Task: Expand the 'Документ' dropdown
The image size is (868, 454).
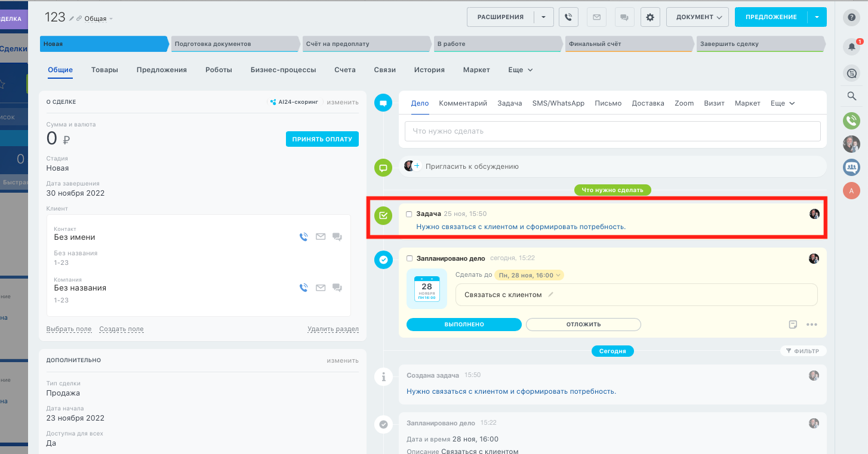Action: coord(698,17)
